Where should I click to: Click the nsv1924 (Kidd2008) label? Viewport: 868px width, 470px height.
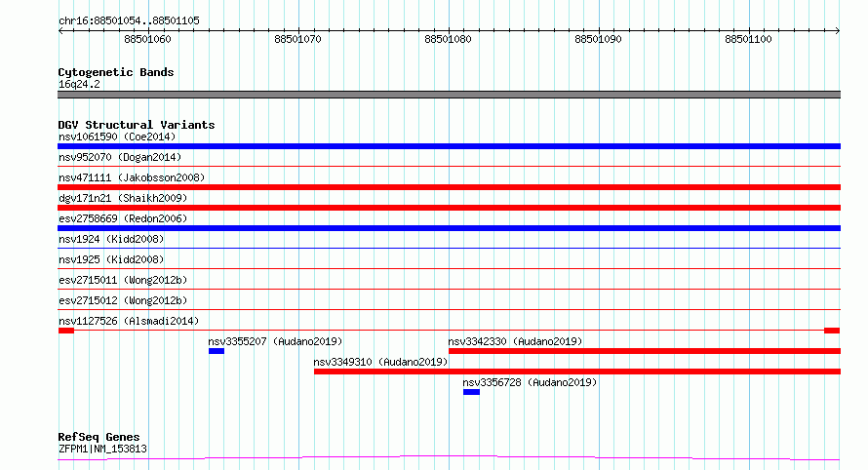pyautogui.click(x=111, y=239)
